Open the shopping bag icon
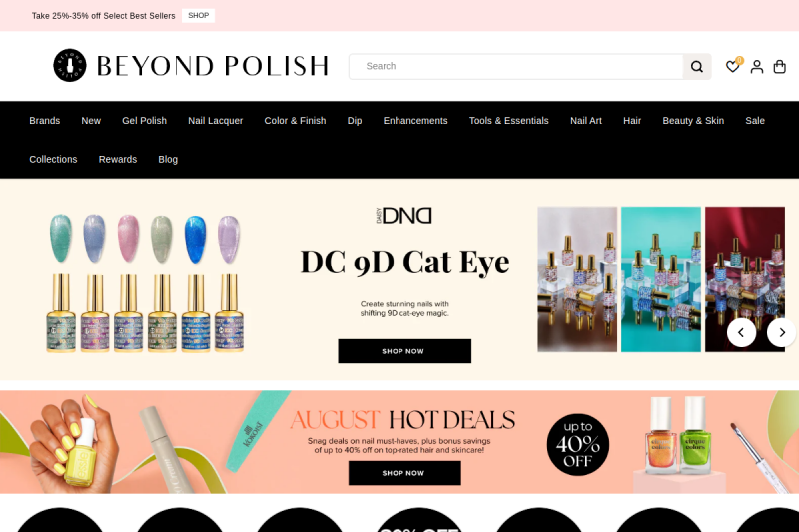799x532 pixels. [x=780, y=66]
